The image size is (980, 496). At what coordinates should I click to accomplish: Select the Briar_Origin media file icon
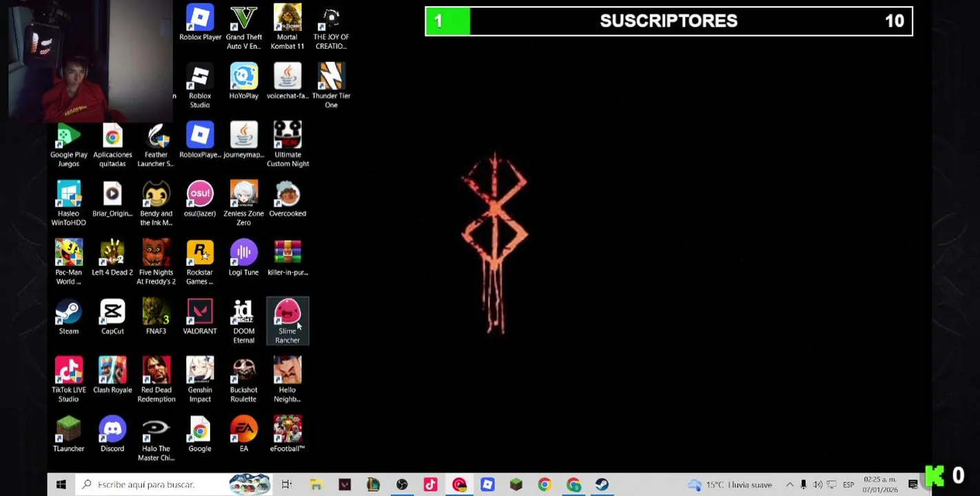[x=112, y=199]
